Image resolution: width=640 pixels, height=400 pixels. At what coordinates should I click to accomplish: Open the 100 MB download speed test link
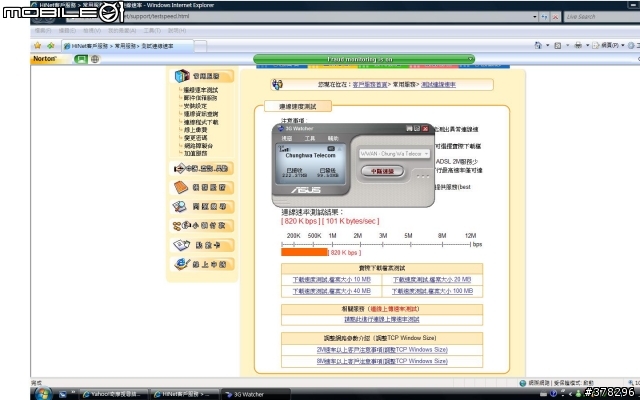[x=432, y=291]
